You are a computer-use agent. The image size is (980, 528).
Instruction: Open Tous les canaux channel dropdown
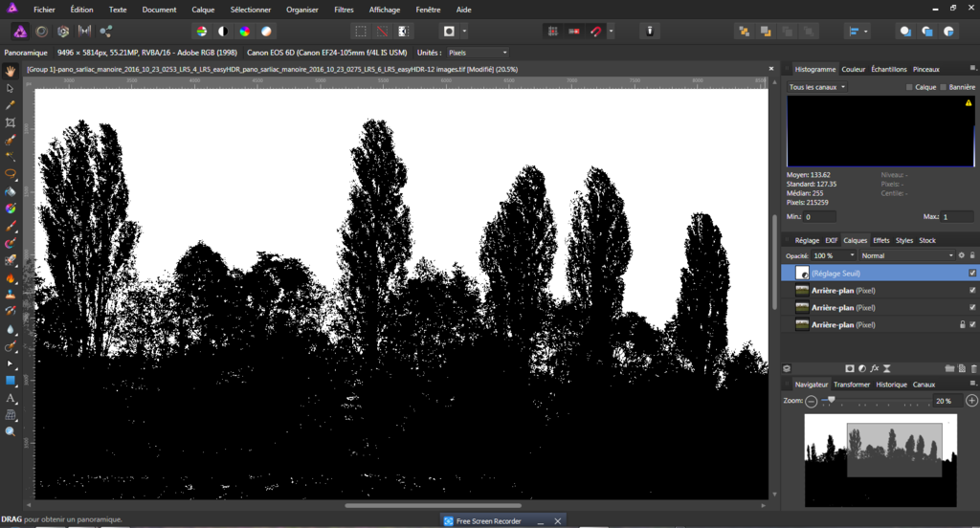click(817, 87)
